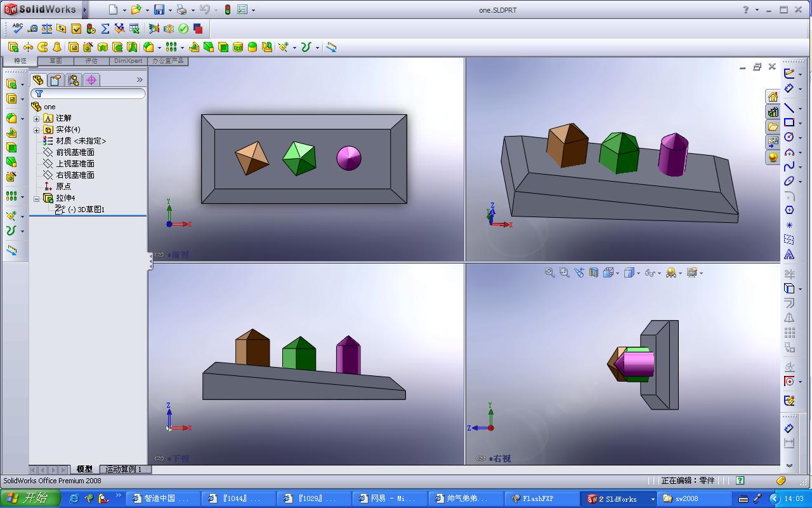Open the Display Style cube dropdown arrow

click(638, 273)
